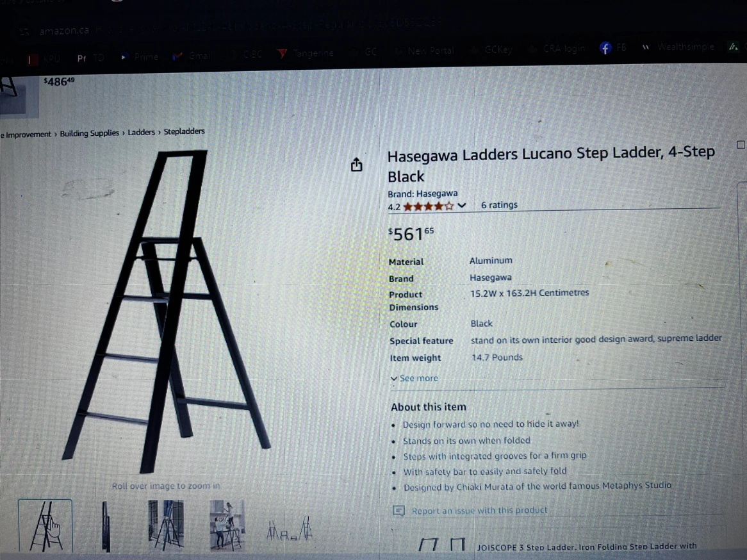This screenshot has height=560, width=747.
Task: Open the Wealthsimple bookmark
Action: 678,47
